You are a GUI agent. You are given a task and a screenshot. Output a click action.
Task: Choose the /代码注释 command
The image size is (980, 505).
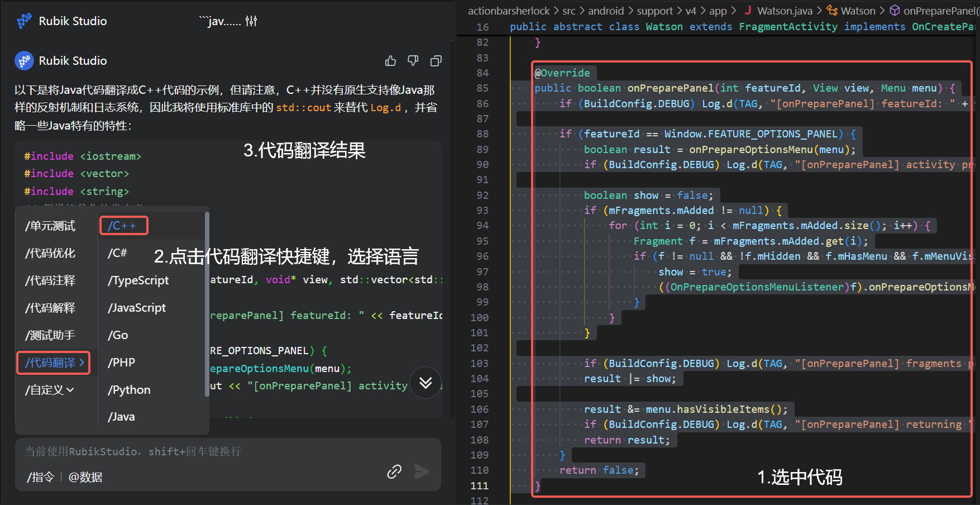(x=50, y=280)
